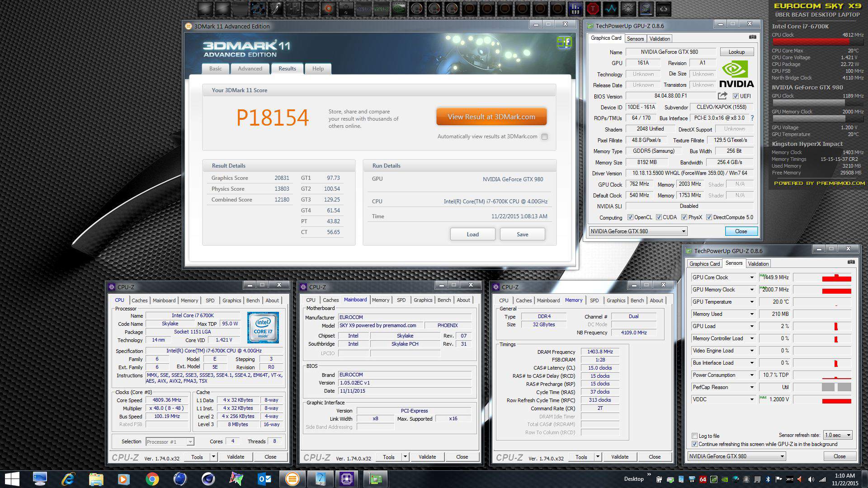This screenshot has height=488, width=868.
Task: Take a GPU-Z Graphics Card window screenshot with camera icon
Action: pos(752,37)
